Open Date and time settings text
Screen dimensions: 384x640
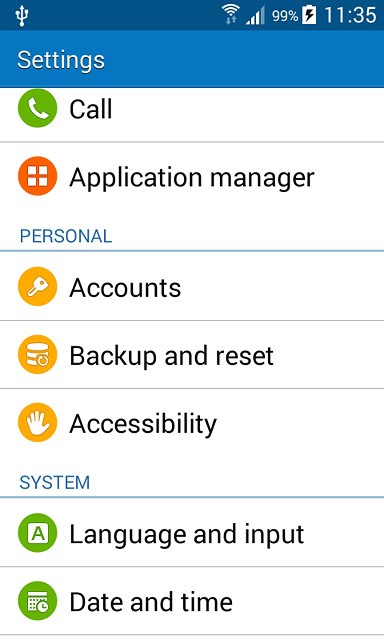tap(151, 602)
